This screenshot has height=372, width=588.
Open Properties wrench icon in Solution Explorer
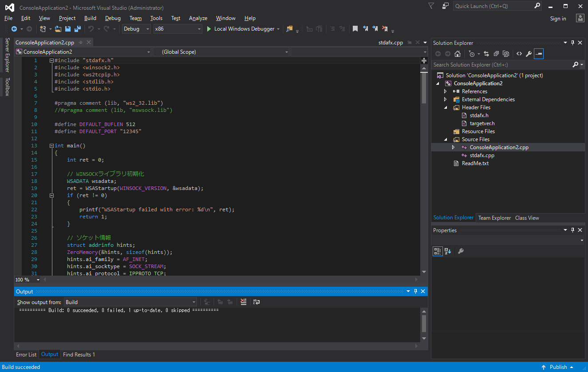tap(529, 54)
